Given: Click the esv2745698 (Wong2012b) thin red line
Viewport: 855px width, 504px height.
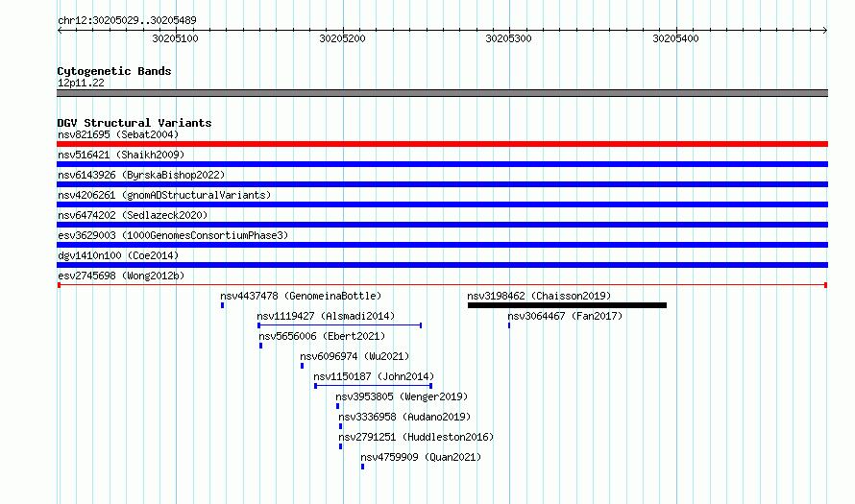Looking at the screenshot, I should (442, 285).
